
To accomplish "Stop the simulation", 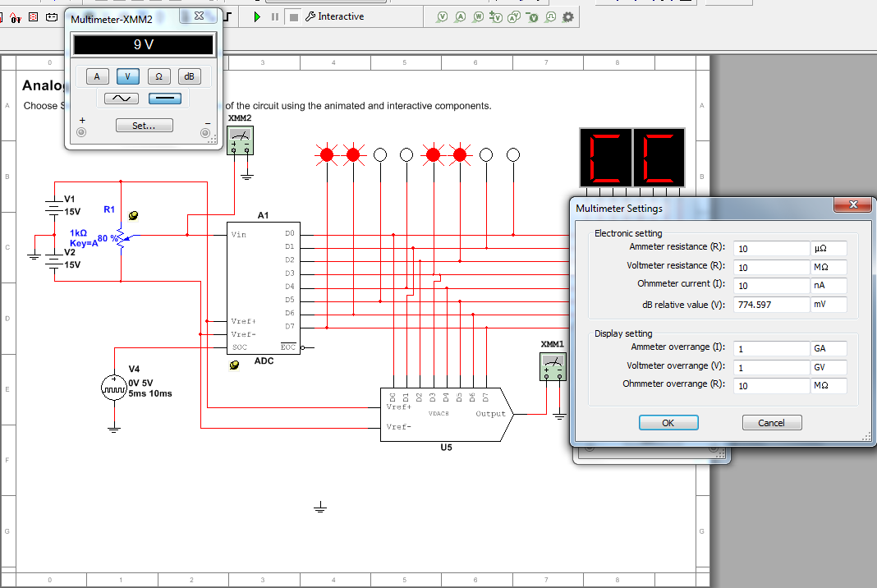I will [293, 16].
